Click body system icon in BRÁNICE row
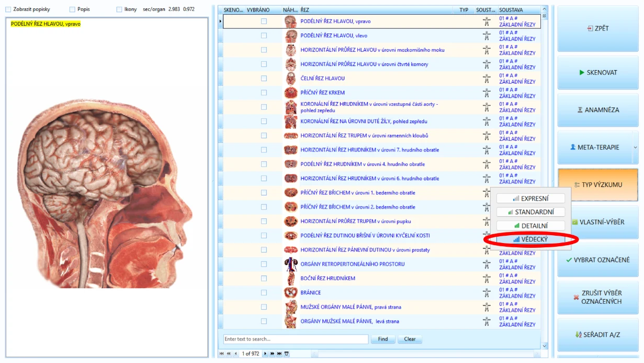The height and width of the screenshot is (363, 644). [x=487, y=293]
